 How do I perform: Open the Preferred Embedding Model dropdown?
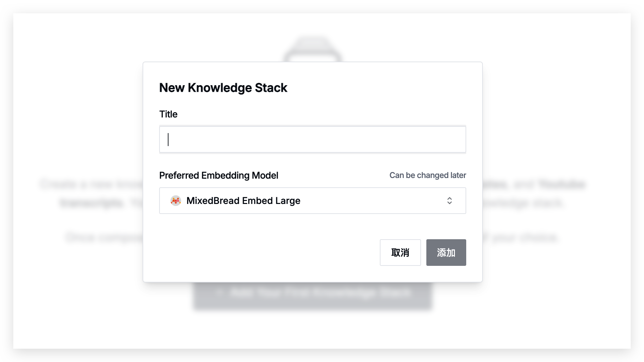[313, 201]
